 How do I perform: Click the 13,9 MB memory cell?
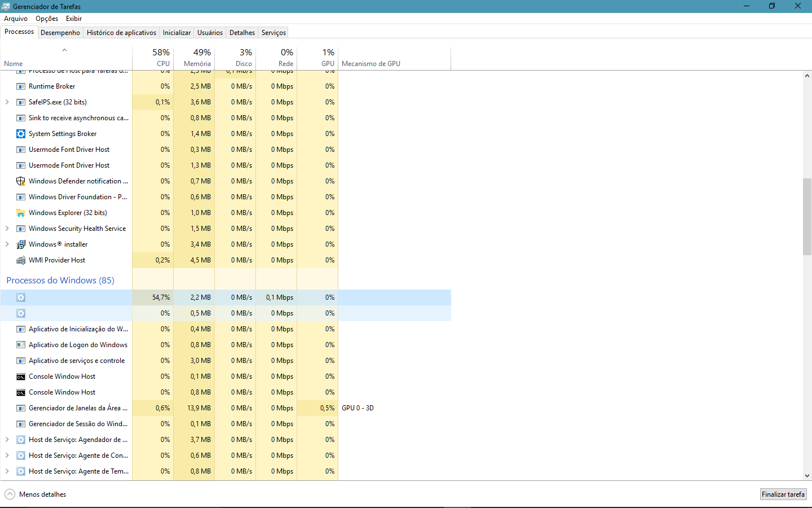coord(194,408)
